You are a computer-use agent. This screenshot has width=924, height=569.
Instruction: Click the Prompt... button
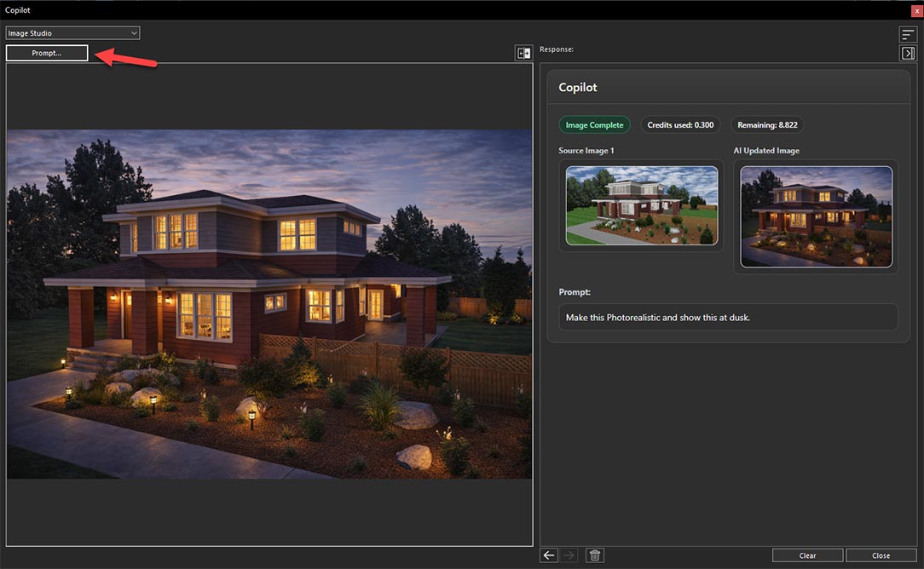47,53
